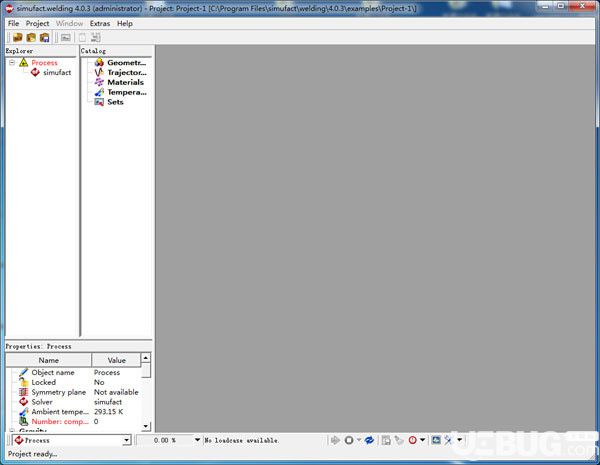Click Ambient temperature value '293.15 K'

[x=108, y=412]
